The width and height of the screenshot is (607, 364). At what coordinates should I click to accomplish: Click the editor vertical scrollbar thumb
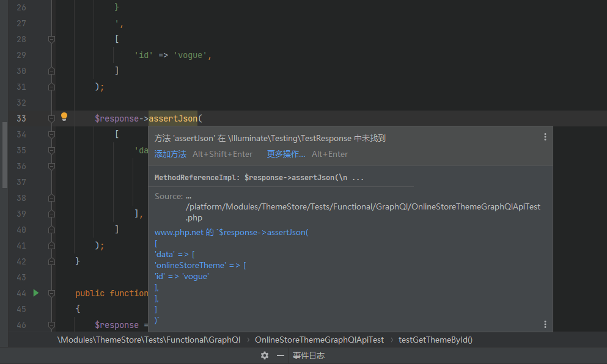coord(4,155)
